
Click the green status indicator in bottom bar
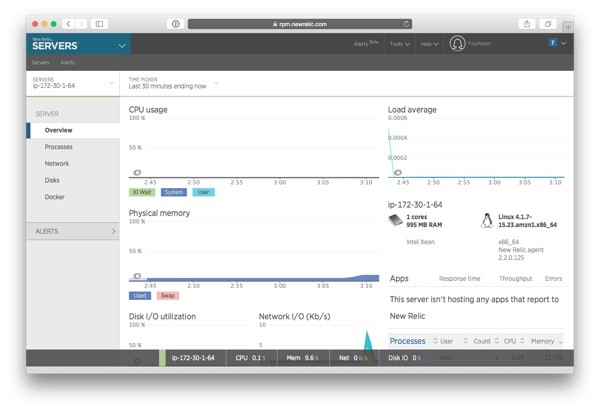click(x=162, y=358)
